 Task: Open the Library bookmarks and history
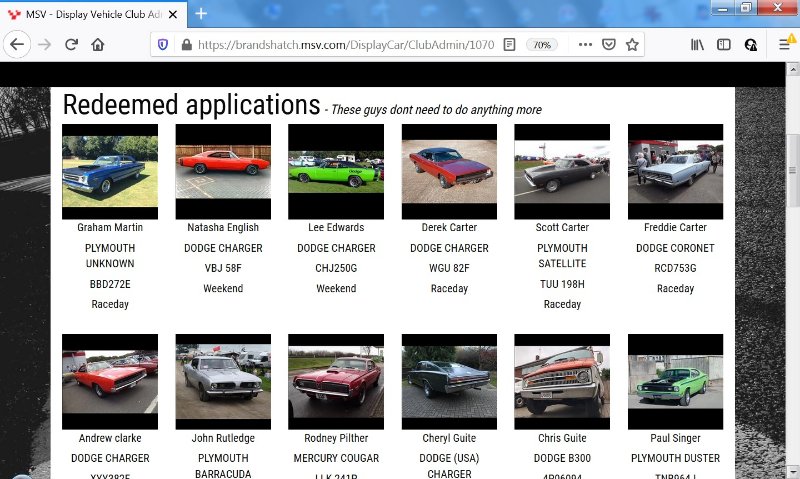(697, 45)
